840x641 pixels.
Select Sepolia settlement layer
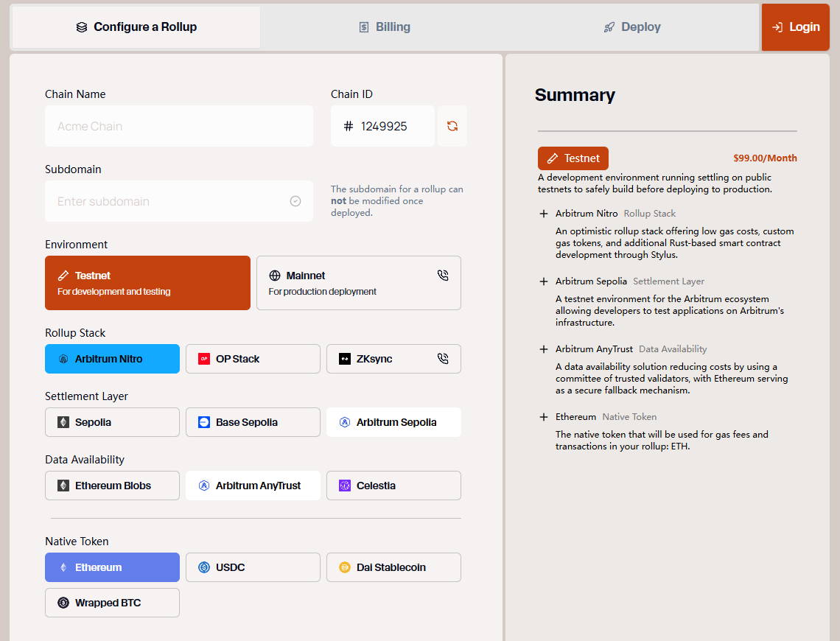(113, 422)
